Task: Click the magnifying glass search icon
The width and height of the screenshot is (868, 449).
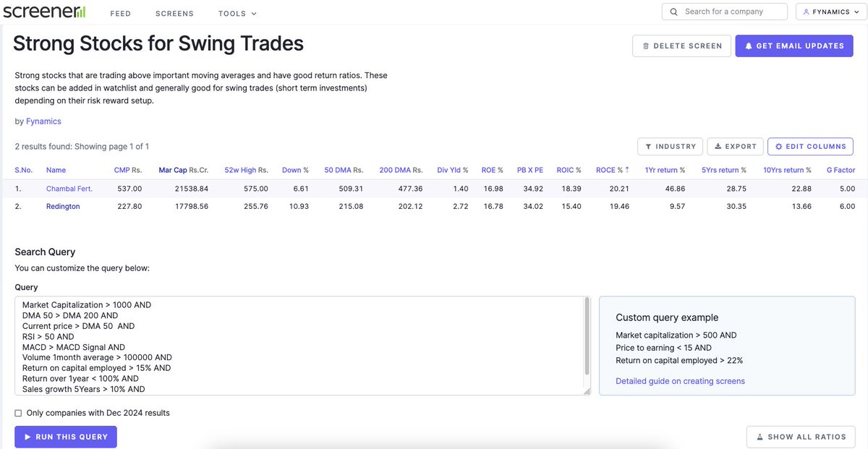Action: pos(673,11)
